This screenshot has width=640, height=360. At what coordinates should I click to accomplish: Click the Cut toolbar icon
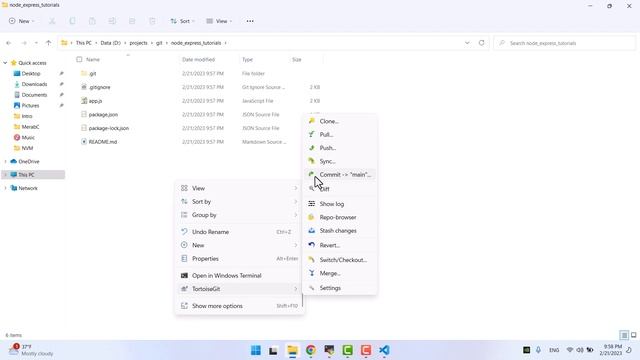pos(52,21)
